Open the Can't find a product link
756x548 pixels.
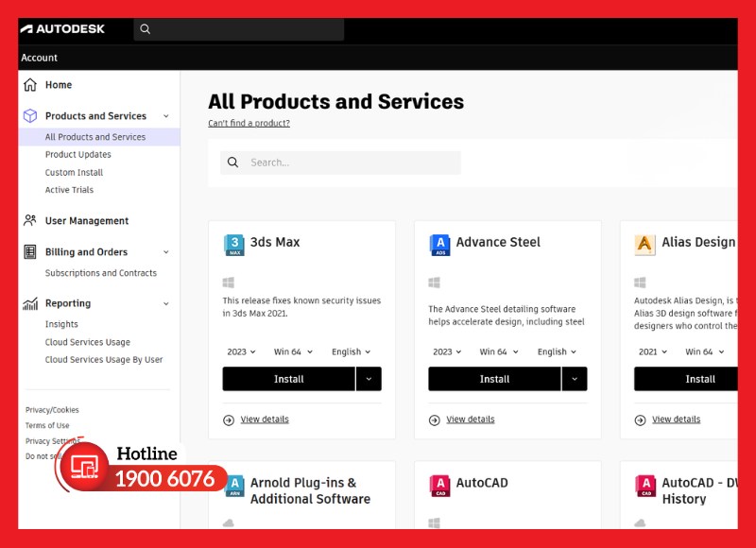pyautogui.click(x=249, y=124)
